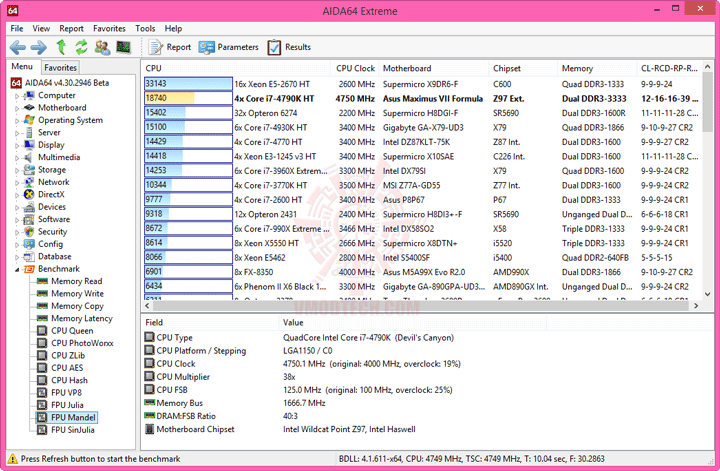This screenshot has width=720, height=471.
Task: Select the Motherboard tree icon
Action: pyautogui.click(x=29, y=107)
